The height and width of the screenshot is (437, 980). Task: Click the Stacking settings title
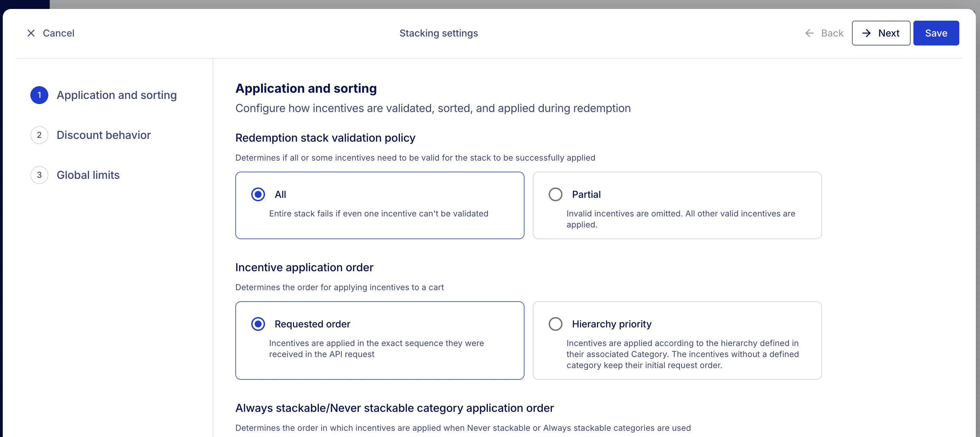[438, 33]
